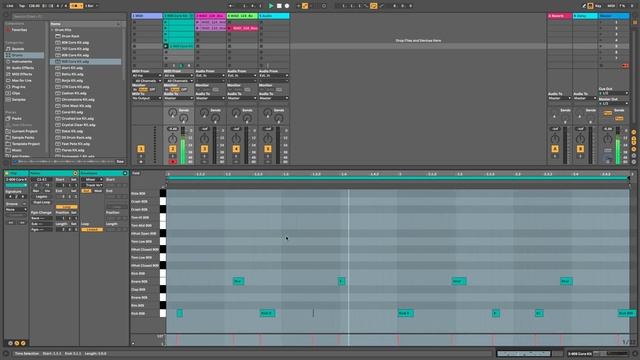
Task: Launch scene 1 in the Master track
Action: pyautogui.click(x=601, y=22)
